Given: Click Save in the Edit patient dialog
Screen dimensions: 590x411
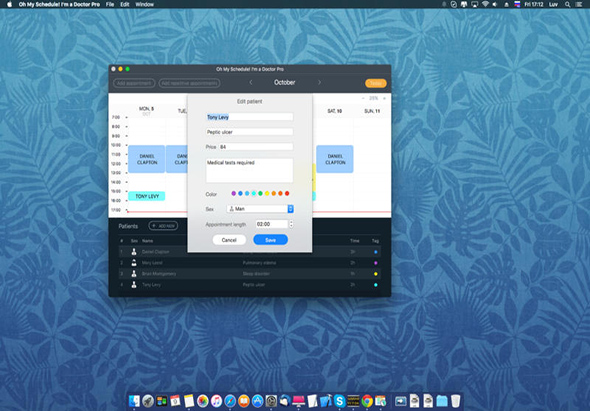Looking at the screenshot, I should [x=271, y=240].
